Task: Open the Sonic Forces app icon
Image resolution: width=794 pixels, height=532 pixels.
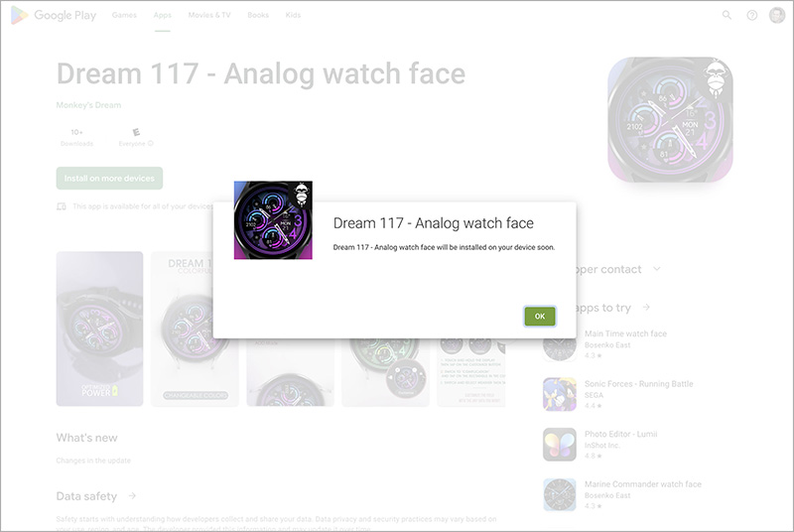Action: 560,394
